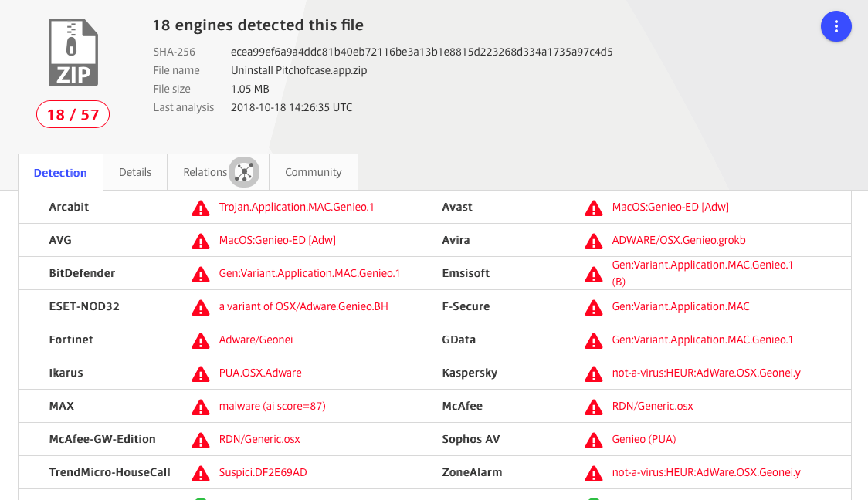The width and height of the screenshot is (868, 500).
Task: Click the 18 / 57 detection score badge
Action: (x=73, y=115)
